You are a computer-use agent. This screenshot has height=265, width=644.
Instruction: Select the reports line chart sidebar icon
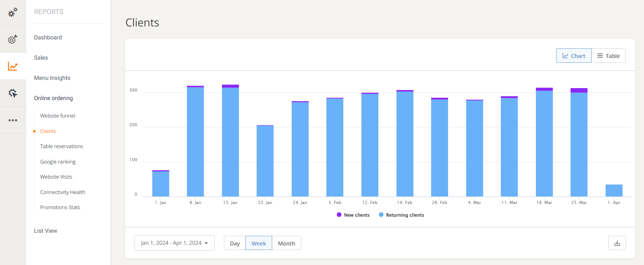pyautogui.click(x=13, y=66)
